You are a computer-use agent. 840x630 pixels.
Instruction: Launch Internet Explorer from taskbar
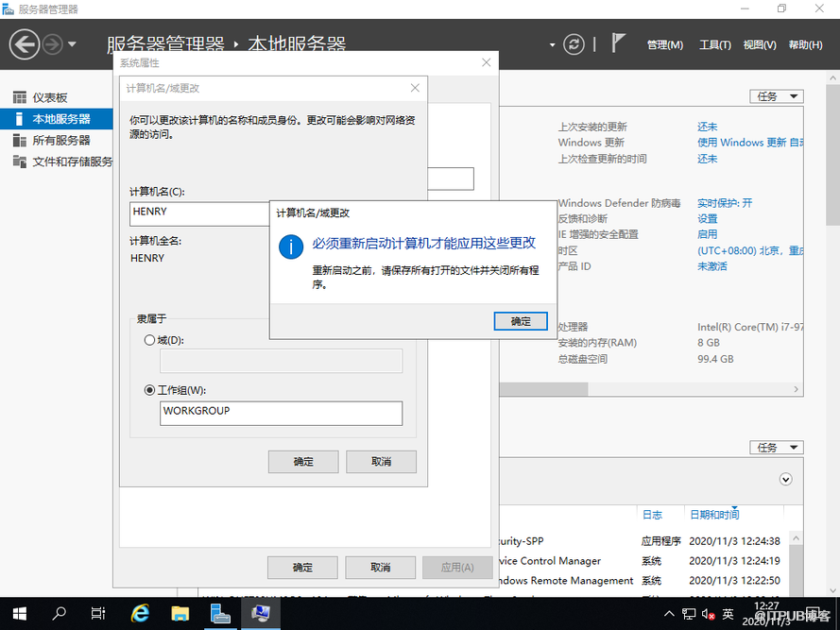tap(140, 613)
